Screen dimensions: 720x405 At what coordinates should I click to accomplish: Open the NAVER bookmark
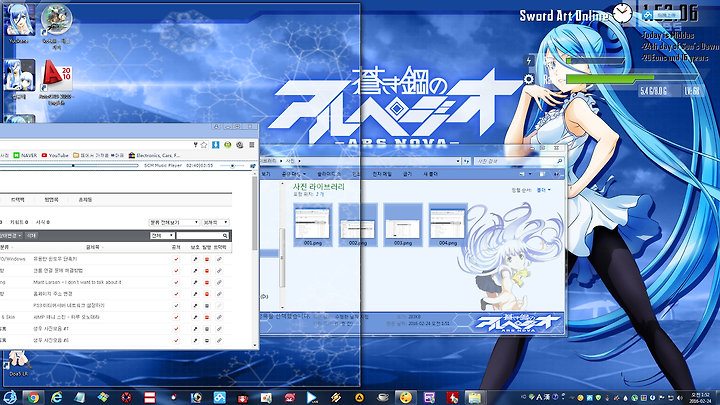tap(25, 155)
